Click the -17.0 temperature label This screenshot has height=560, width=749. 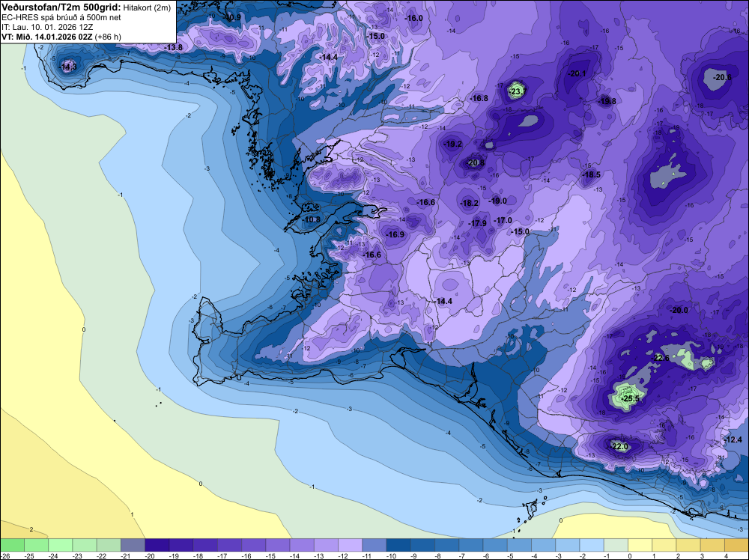point(503,220)
